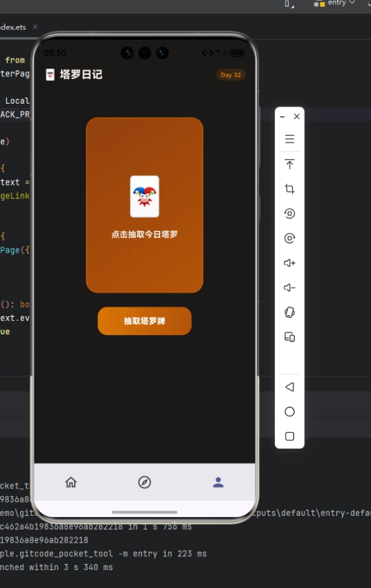Viewport: 371px width, 588px height.
Task: Click the gesture bar at phone bottom
Action: tap(144, 512)
